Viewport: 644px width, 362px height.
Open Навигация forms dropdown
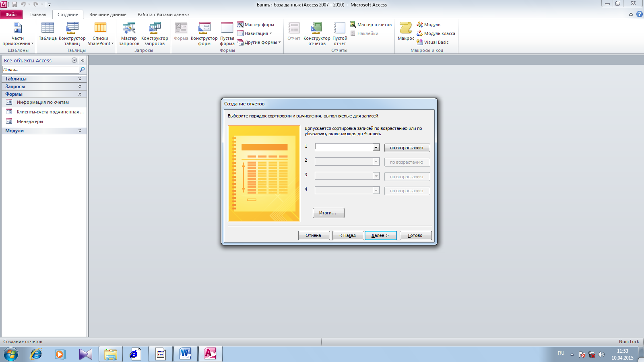point(254,33)
